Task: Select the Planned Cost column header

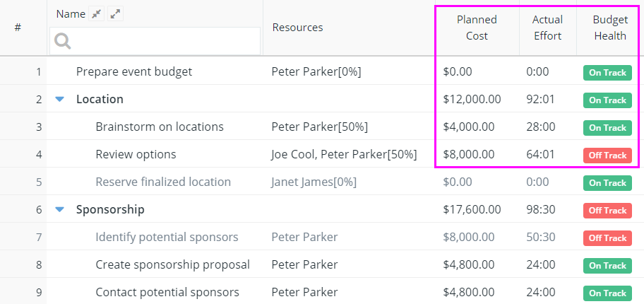Action: point(477,28)
